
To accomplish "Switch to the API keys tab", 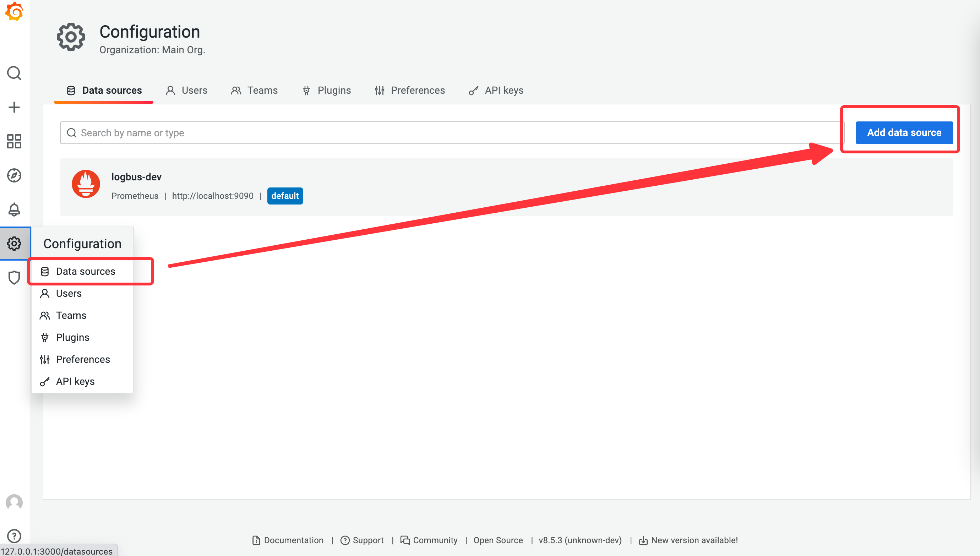I will click(496, 90).
